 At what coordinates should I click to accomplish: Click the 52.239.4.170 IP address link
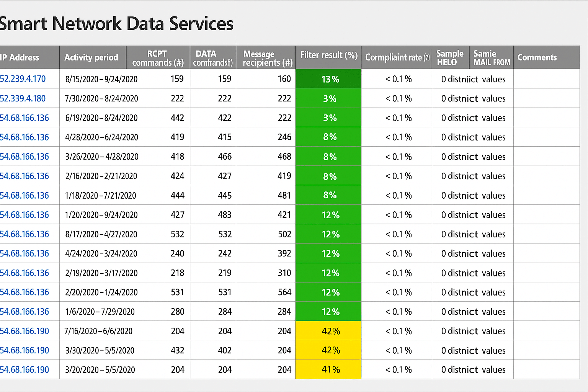pyautogui.click(x=23, y=79)
